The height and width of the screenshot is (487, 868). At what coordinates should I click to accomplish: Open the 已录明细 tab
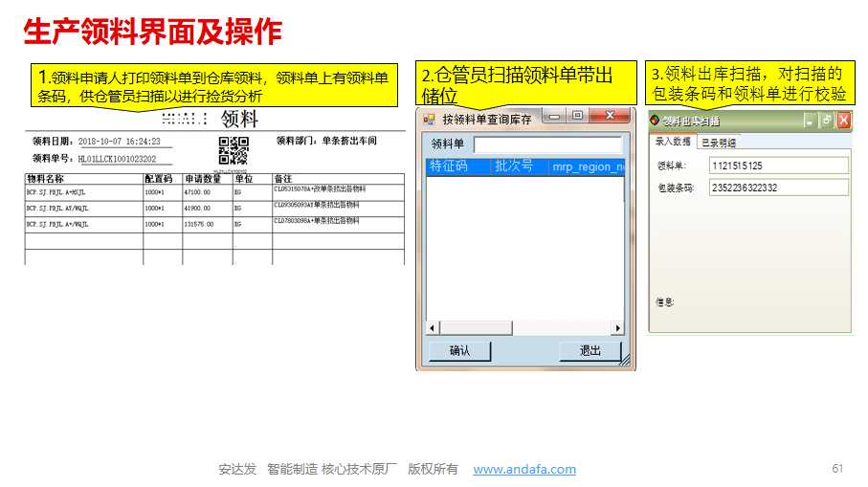pyautogui.click(x=718, y=143)
